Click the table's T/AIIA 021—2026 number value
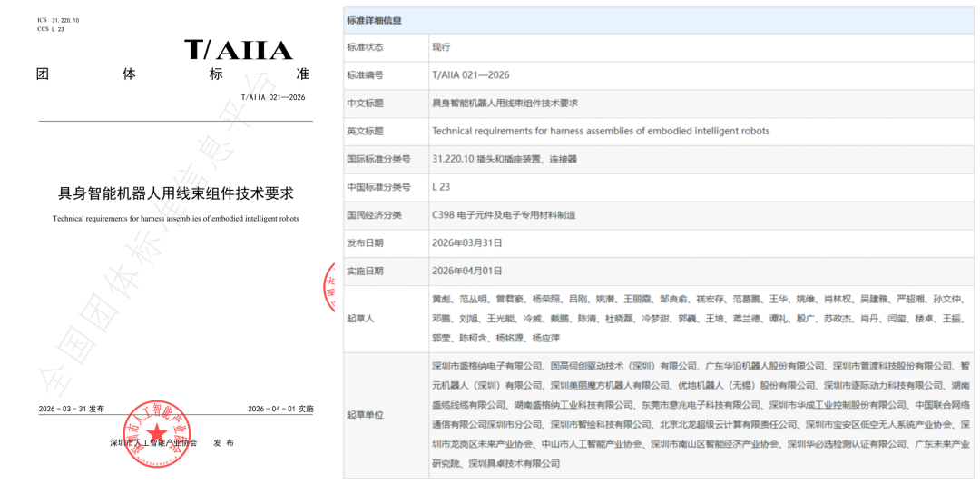 point(471,75)
